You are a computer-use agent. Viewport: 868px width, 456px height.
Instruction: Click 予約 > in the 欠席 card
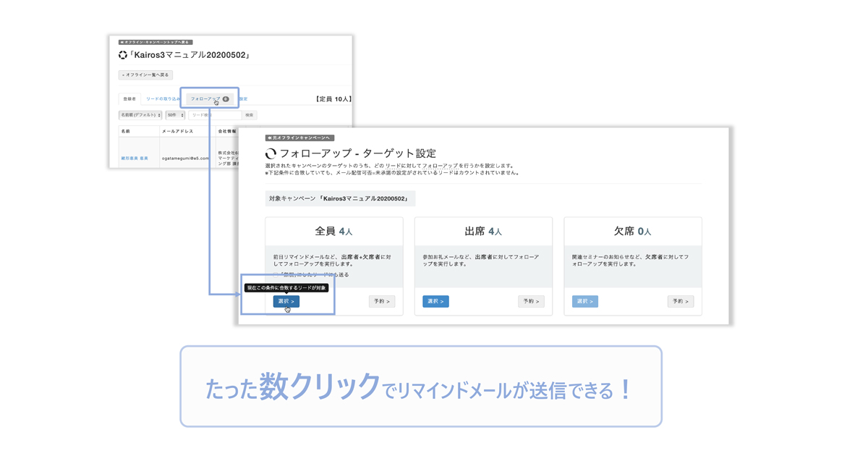coord(681,301)
